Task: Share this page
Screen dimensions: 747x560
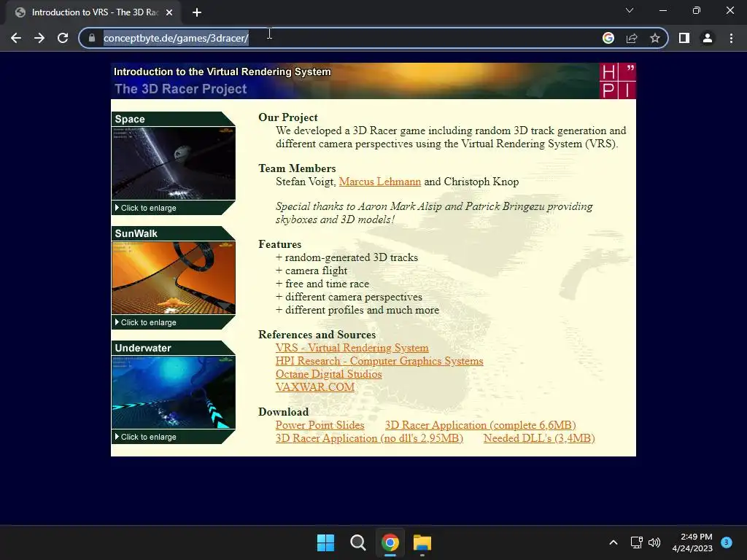Action: pyautogui.click(x=632, y=38)
